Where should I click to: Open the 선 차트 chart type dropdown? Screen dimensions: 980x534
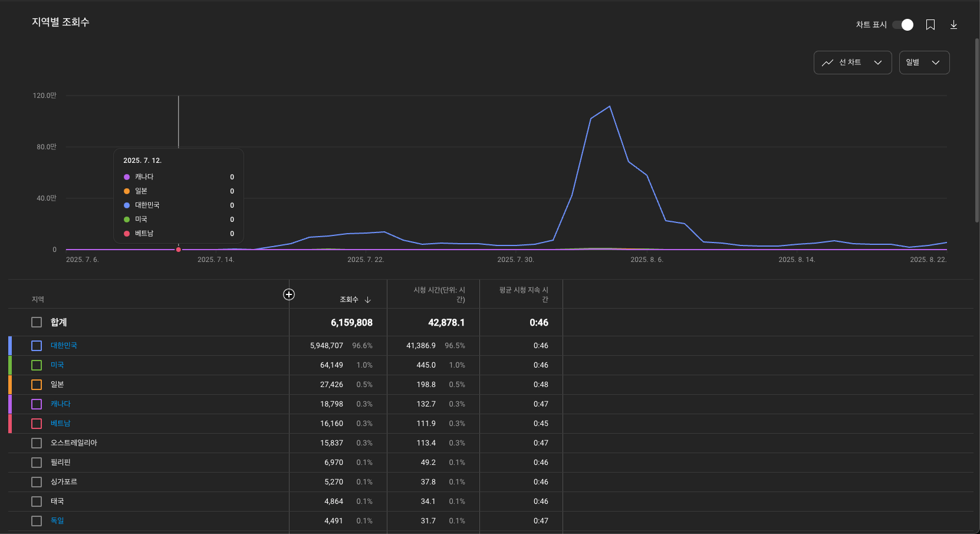point(852,63)
